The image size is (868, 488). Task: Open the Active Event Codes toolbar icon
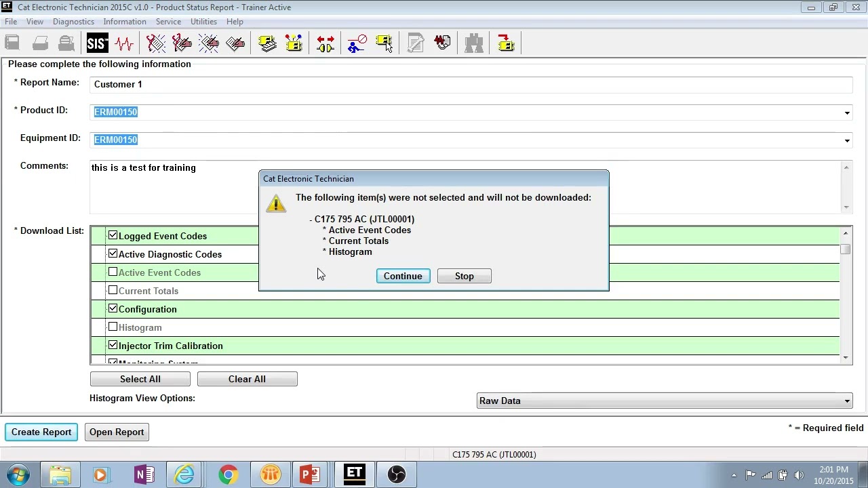209,44
